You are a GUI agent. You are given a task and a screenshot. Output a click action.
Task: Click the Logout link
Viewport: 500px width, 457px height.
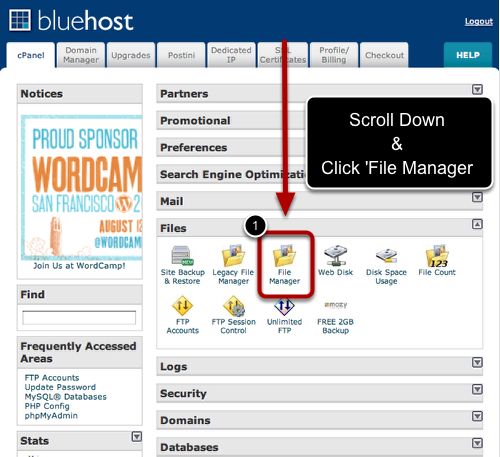click(x=479, y=21)
